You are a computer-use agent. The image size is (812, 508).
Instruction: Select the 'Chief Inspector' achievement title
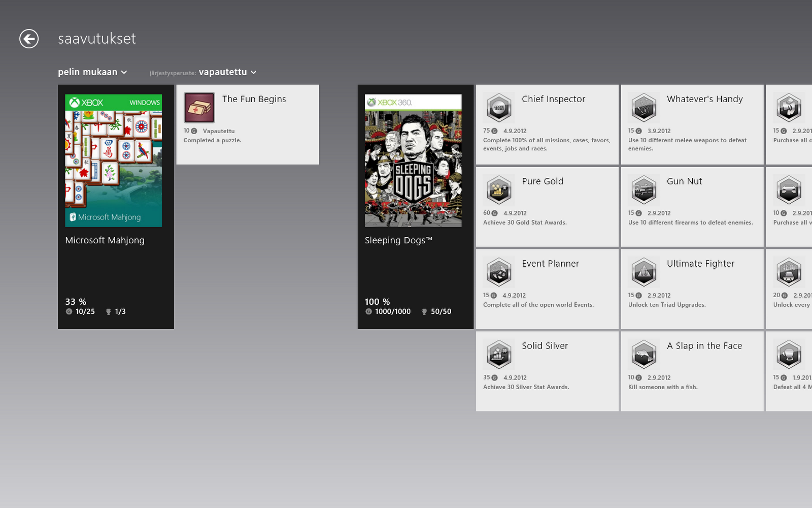point(554,99)
